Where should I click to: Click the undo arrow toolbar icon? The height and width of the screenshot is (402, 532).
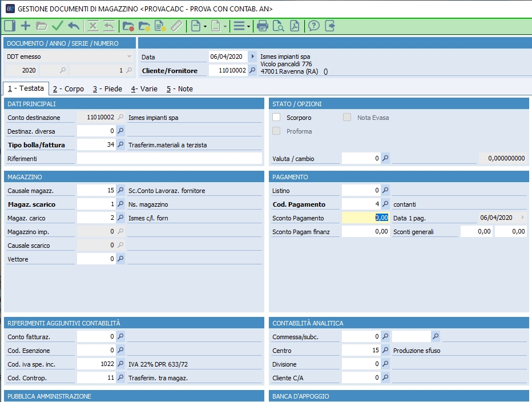[x=74, y=26]
